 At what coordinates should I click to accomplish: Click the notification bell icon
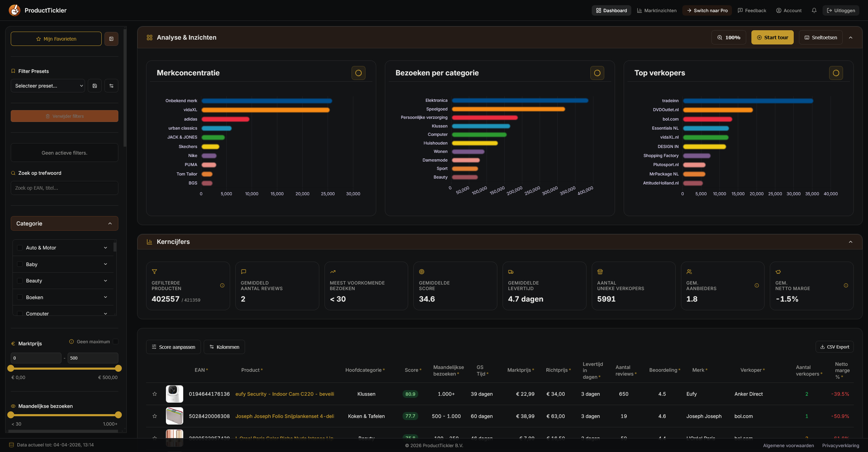[x=814, y=10]
